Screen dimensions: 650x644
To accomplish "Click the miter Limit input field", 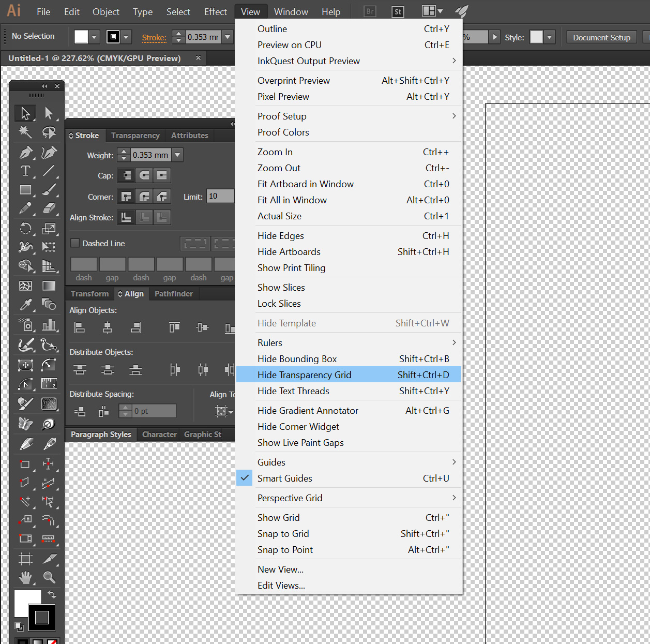I will click(x=220, y=196).
